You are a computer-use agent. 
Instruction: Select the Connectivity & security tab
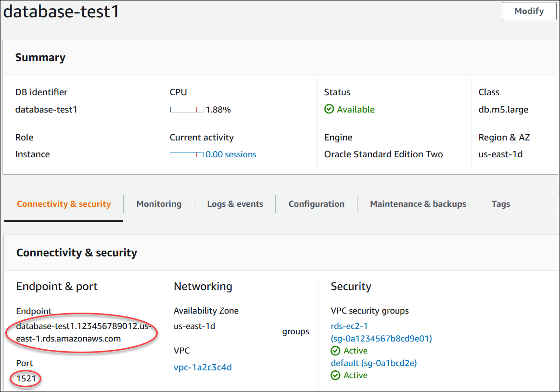click(64, 204)
